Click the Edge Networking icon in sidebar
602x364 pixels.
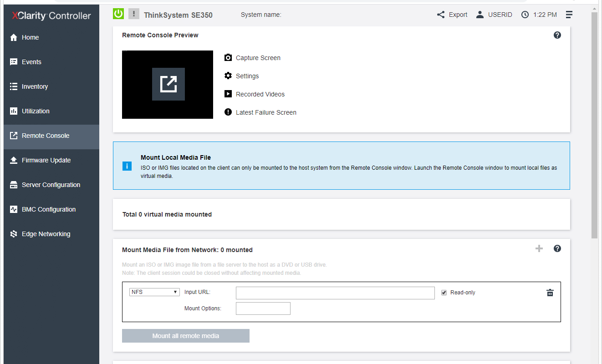[x=14, y=234]
